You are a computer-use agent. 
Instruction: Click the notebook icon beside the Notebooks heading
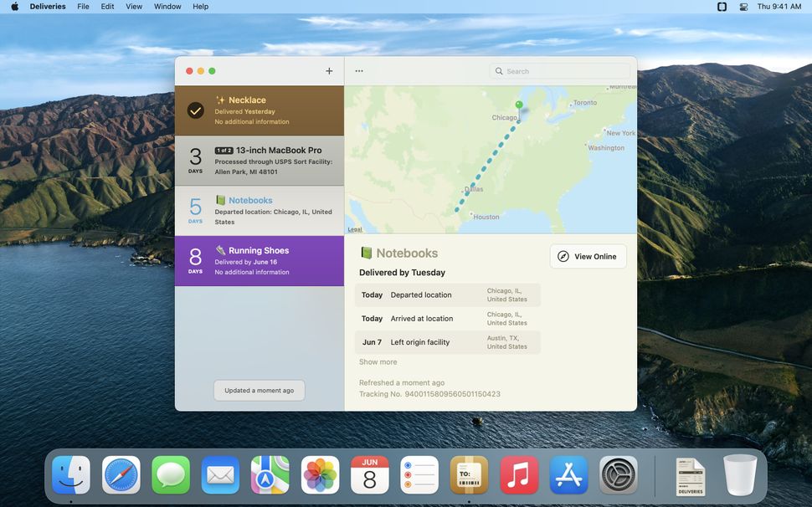pyautogui.click(x=366, y=253)
